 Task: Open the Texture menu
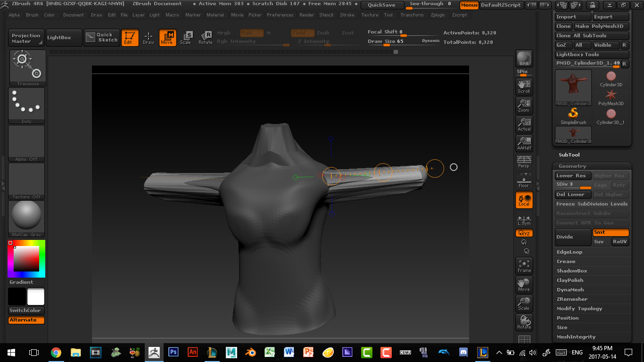pos(370,15)
